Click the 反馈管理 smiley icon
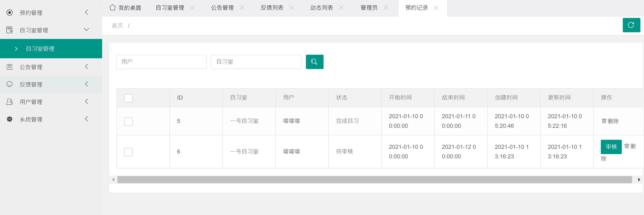Image resolution: width=644 pixels, height=215 pixels. point(10,84)
